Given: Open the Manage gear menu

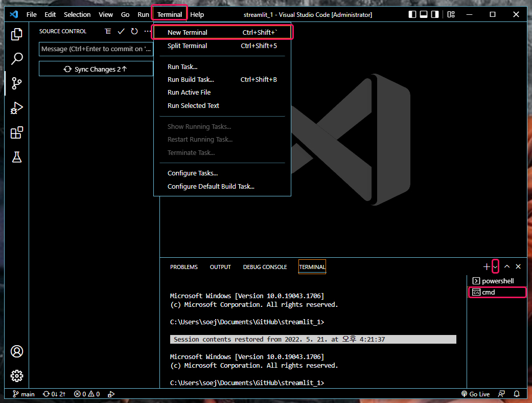Looking at the screenshot, I should click(17, 376).
